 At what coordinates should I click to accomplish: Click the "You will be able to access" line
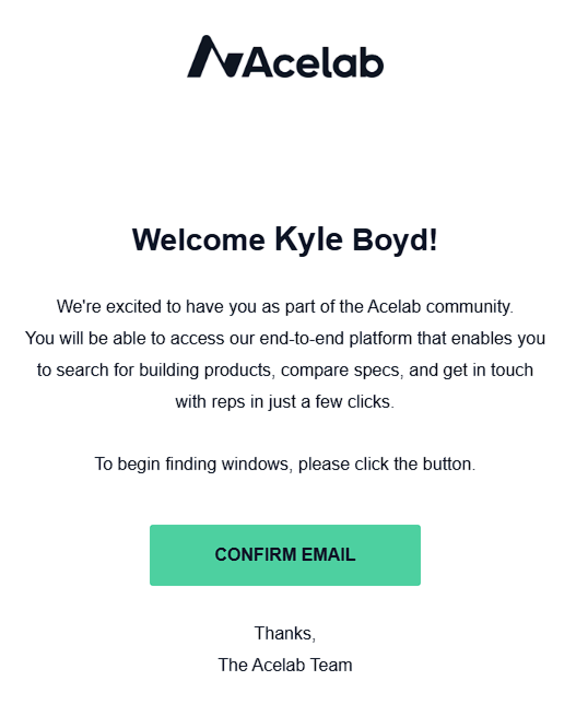[x=285, y=338]
